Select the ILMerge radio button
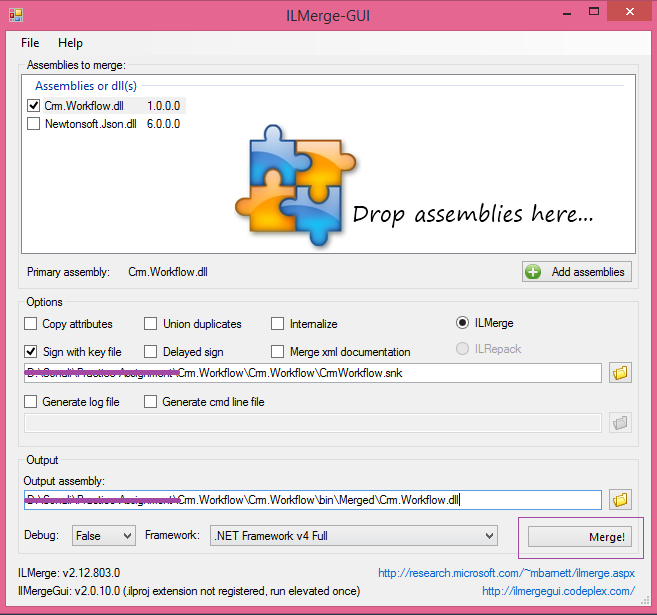Screen dimensions: 657x615 click(x=462, y=323)
